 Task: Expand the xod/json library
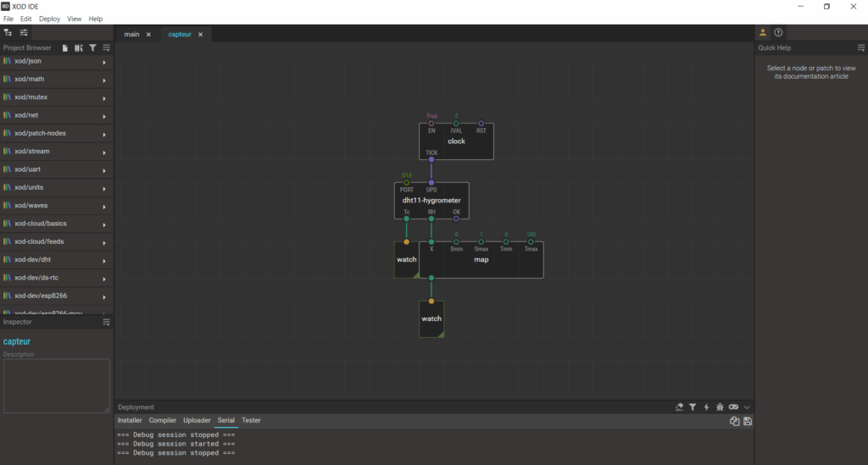pyautogui.click(x=104, y=63)
